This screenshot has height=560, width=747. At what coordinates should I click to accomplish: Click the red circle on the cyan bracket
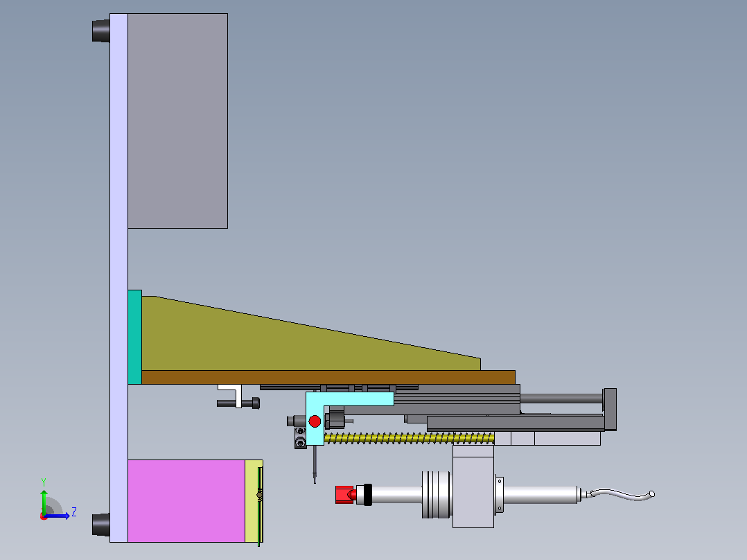tap(315, 421)
